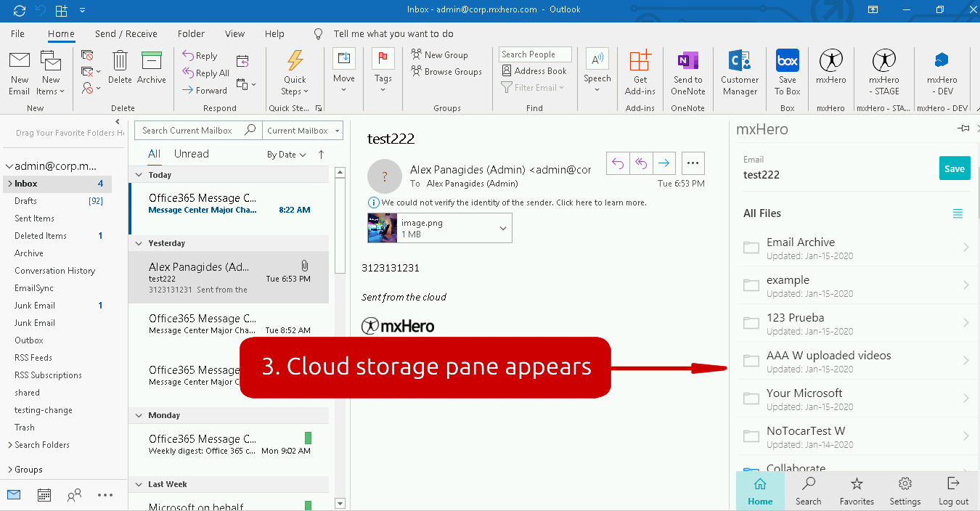Click the image.png attachment thumbnail
This screenshot has height=511, width=980.
pyautogui.click(x=383, y=228)
